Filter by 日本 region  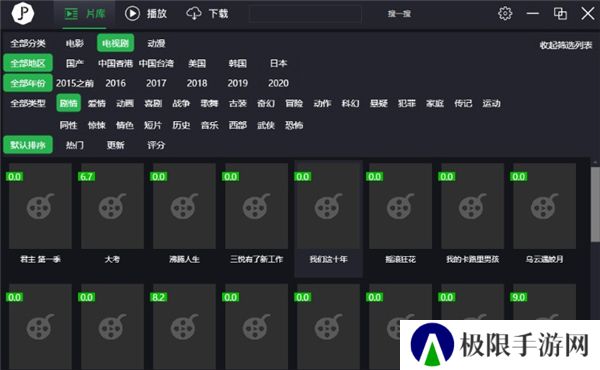pyautogui.click(x=278, y=63)
